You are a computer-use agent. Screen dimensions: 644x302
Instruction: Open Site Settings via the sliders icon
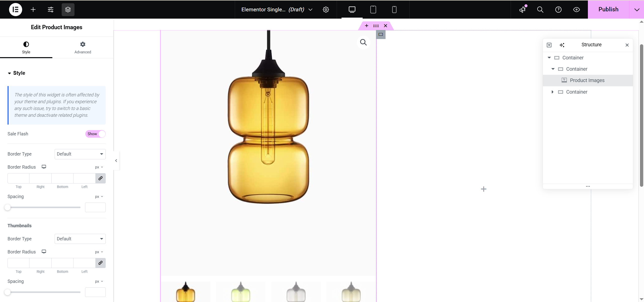tap(50, 9)
